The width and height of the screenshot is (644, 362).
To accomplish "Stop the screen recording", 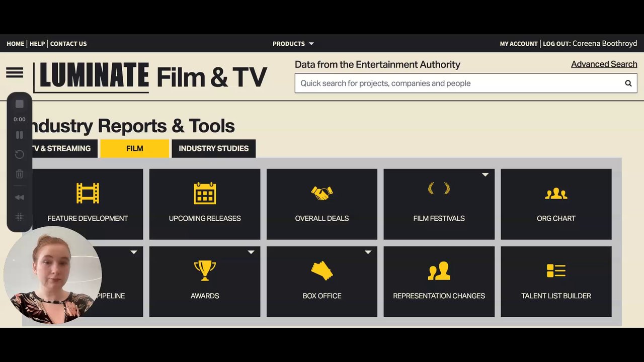I will tap(20, 104).
